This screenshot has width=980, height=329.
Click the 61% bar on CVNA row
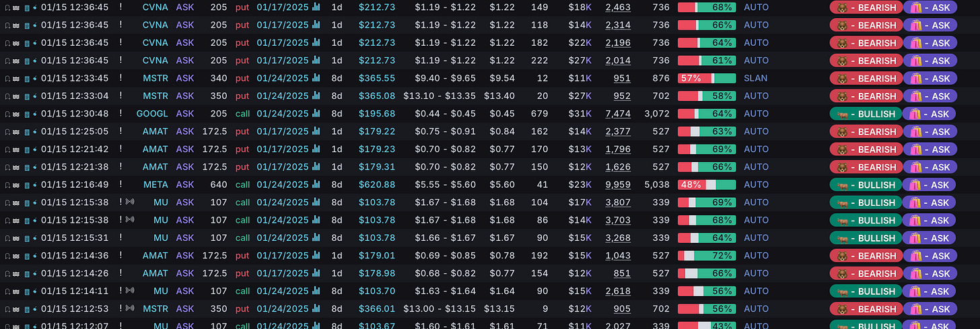pos(707,61)
